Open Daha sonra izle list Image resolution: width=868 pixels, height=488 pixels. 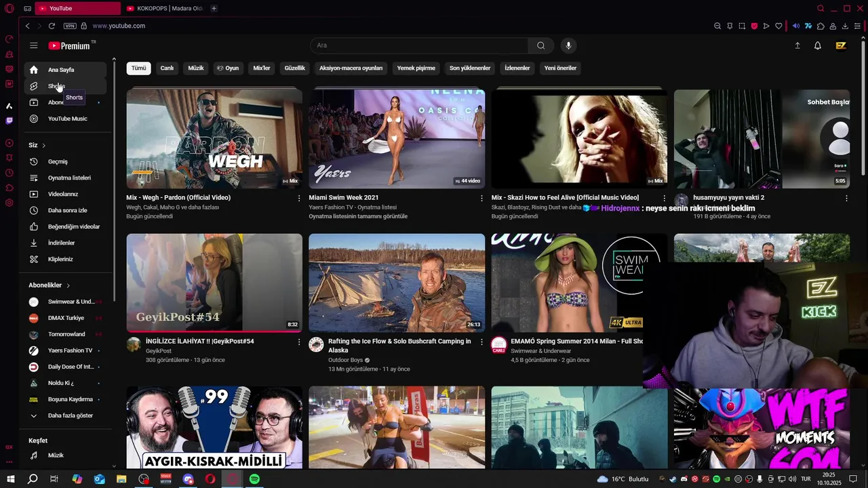[x=66, y=211]
